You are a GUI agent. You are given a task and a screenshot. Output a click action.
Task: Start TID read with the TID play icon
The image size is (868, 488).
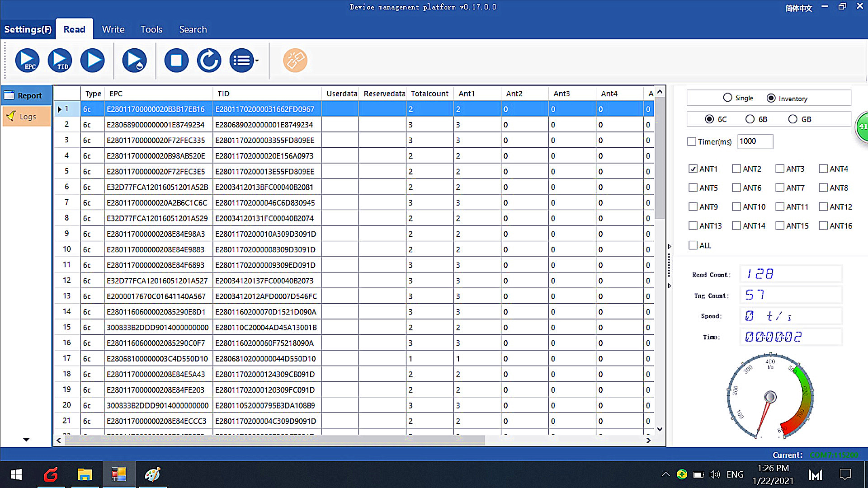(60, 60)
